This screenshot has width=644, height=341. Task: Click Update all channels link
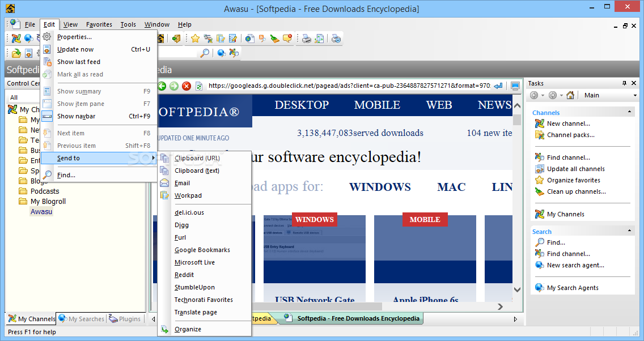[x=576, y=169]
